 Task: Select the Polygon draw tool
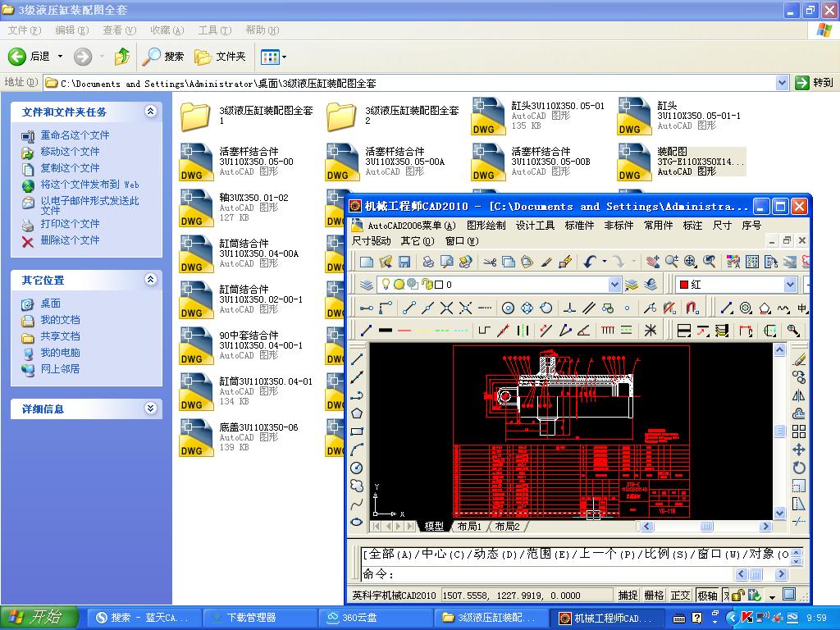357,413
